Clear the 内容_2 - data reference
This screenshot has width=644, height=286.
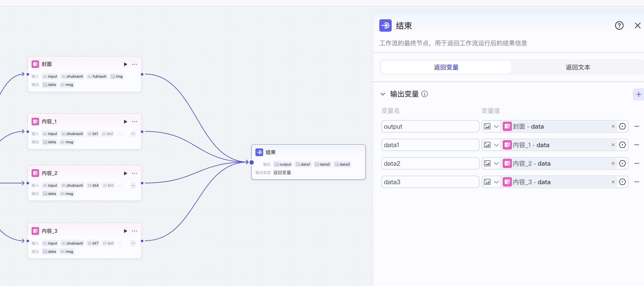click(x=613, y=163)
